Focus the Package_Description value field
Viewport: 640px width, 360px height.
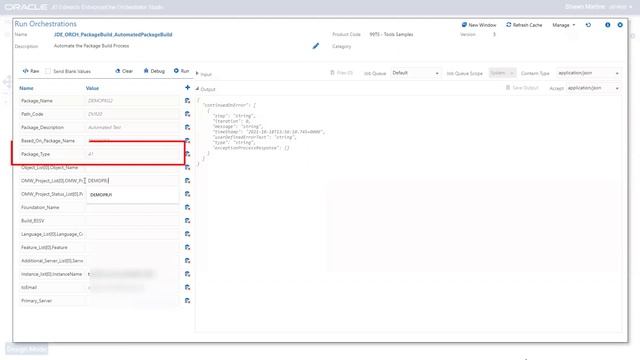click(x=133, y=127)
